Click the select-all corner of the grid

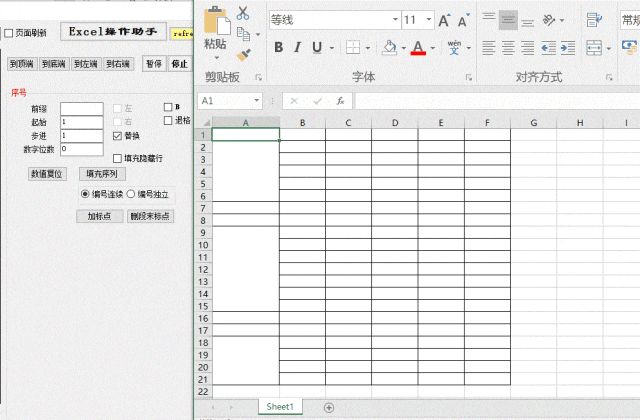[x=207, y=122]
